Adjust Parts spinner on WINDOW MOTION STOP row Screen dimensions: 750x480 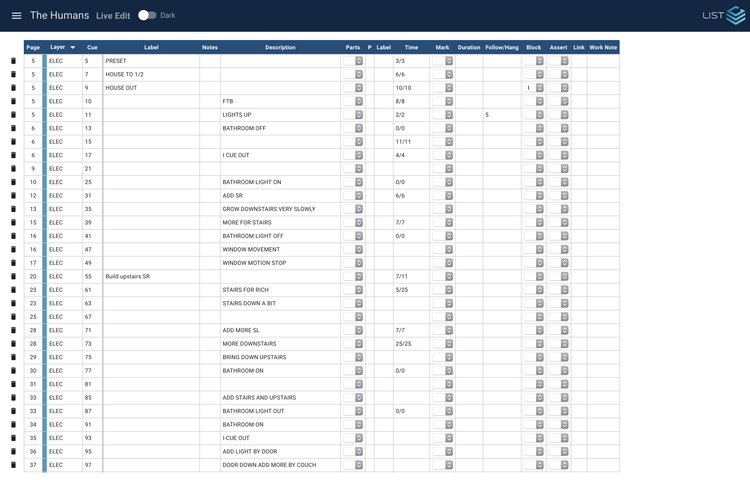(x=359, y=263)
